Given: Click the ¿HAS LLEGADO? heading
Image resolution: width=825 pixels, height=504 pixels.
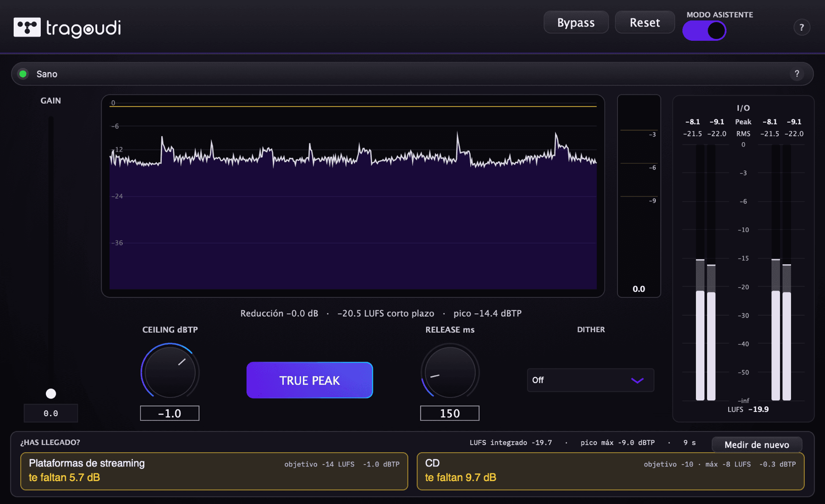Looking at the screenshot, I should (x=50, y=442).
